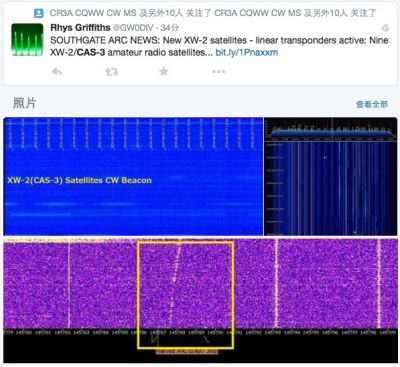
Task: Favorite the tweet with the star icon
Action: click(164, 71)
